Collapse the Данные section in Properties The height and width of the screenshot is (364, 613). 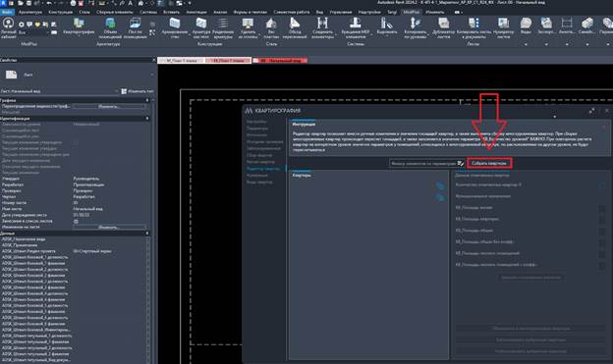(147, 234)
